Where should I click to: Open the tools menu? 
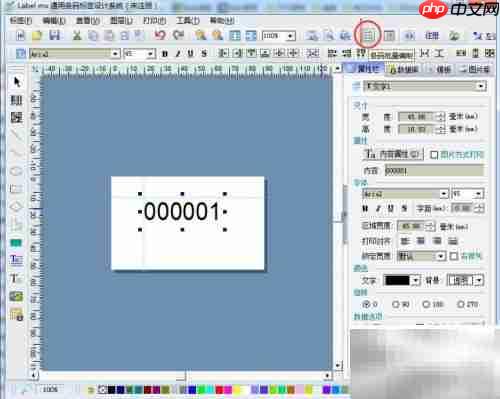(x=188, y=20)
